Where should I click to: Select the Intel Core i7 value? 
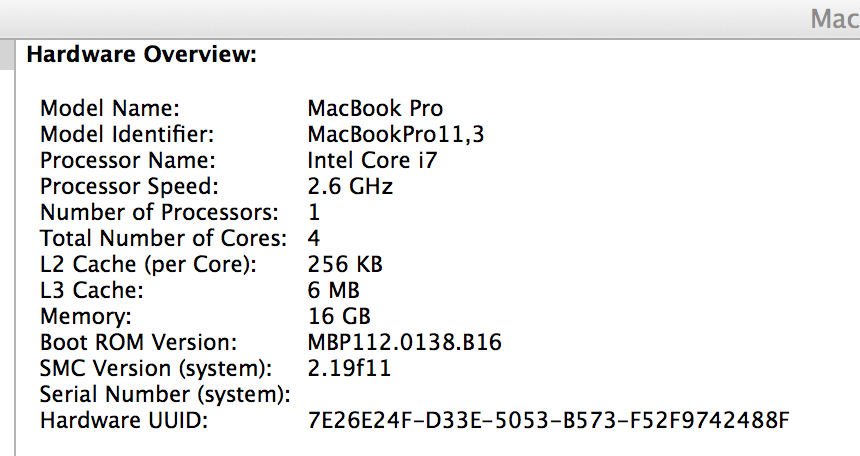(372, 160)
